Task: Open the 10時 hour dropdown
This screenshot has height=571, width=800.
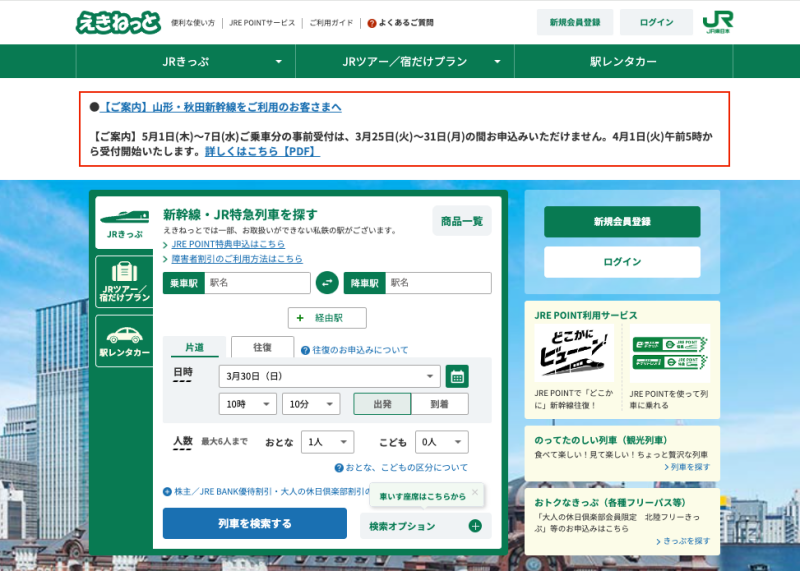Action: (x=248, y=404)
